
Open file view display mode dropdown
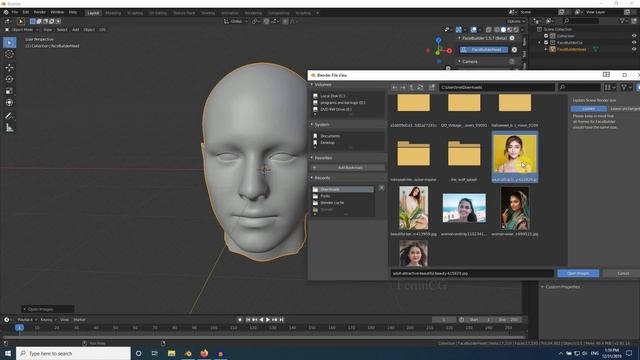point(610,87)
